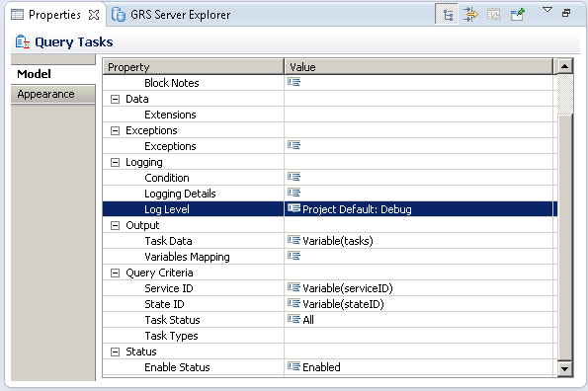The width and height of the screenshot is (588, 391).
Task: Collapse the Logging category
Action: tap(115, 162)
